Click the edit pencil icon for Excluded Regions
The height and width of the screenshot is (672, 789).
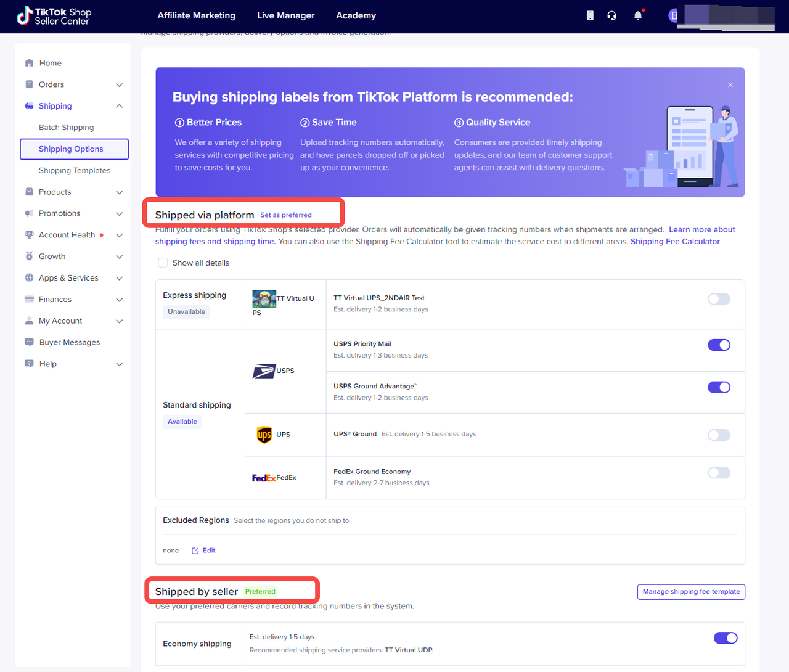pos(195,551)
